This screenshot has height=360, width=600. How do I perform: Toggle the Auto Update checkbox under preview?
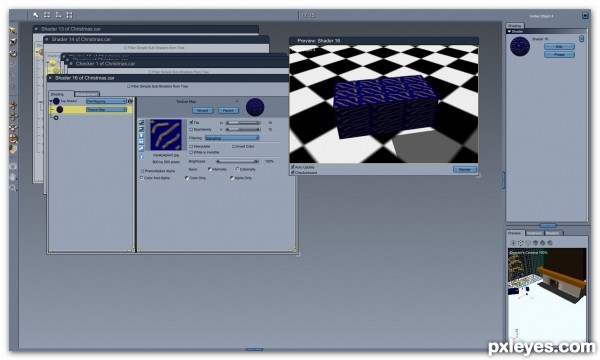click(x=293, y=167)
